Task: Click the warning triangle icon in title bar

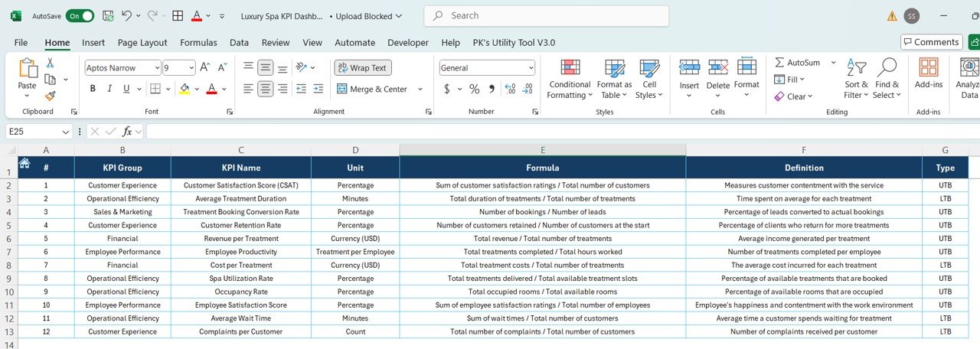Action: (892, 15)
